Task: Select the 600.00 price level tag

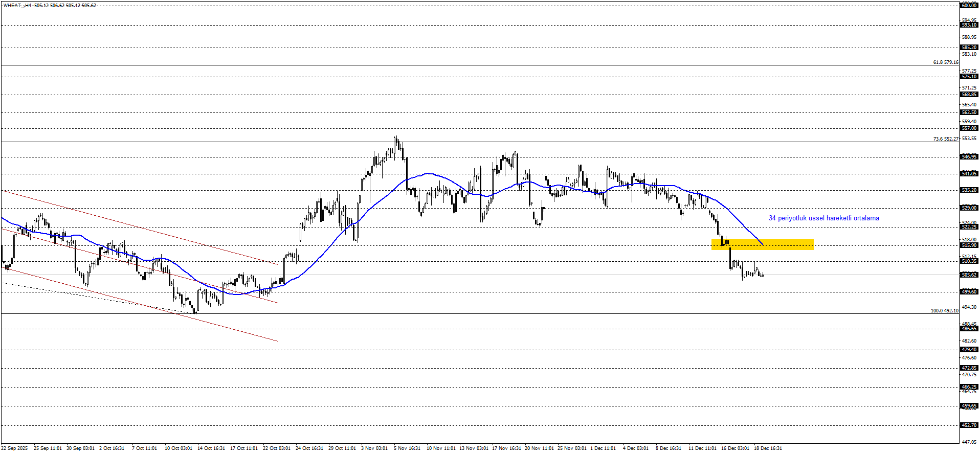Action: pos(969,6)
